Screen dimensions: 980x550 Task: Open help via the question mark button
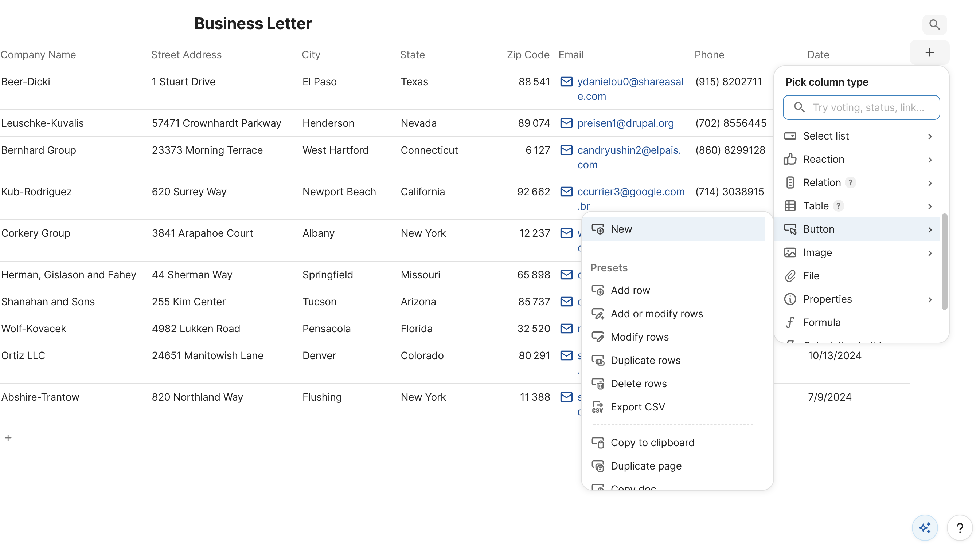pyautogui.click(x=960, y=528)
